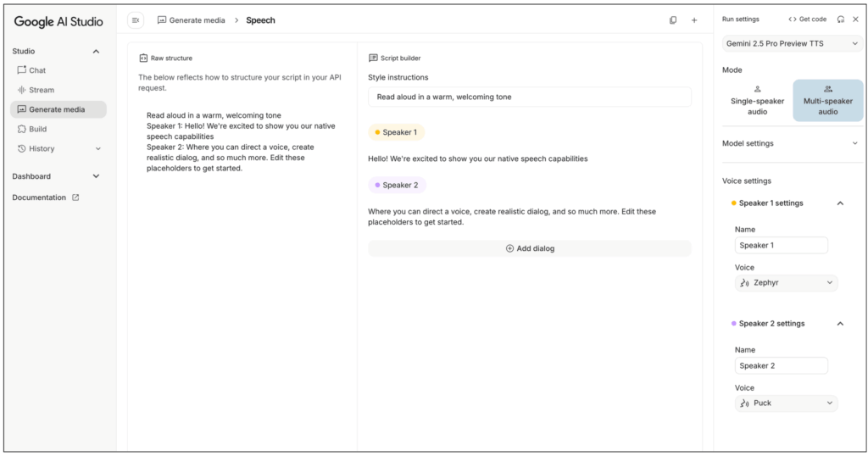Open the Documentation external link
Viewport: 868px width, 456px height.
(46, 197)
